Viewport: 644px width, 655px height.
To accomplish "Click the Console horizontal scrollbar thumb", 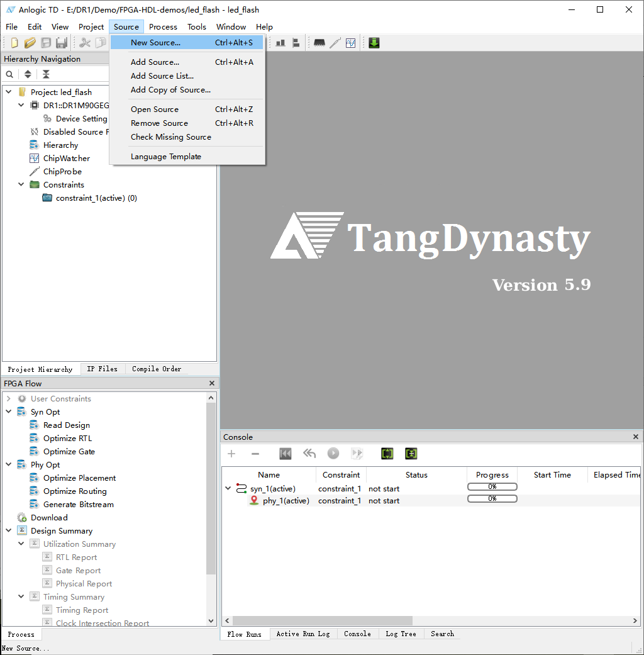I will (323, 620).
